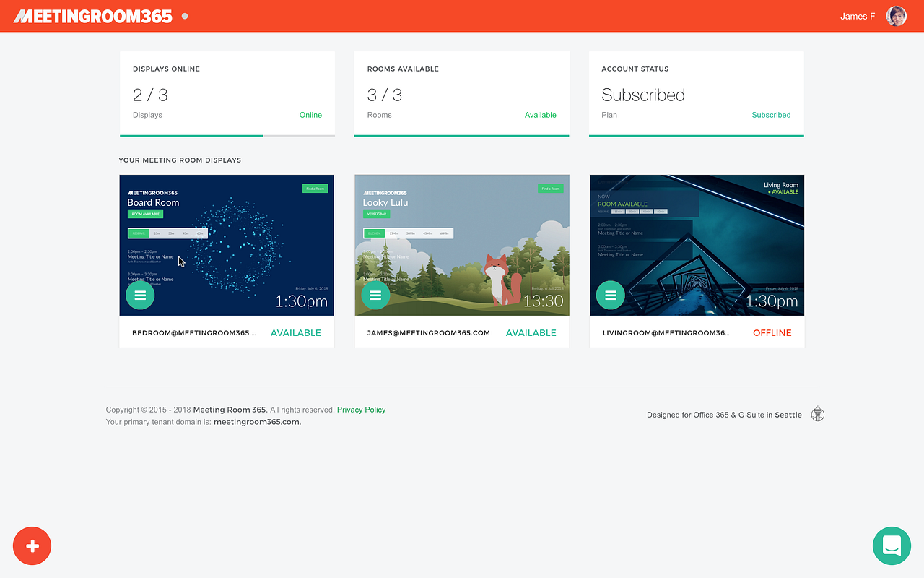Screen dimensions: 924x578
Task: Expand the Looky Lulu display options menu
Action: [375, 295]
